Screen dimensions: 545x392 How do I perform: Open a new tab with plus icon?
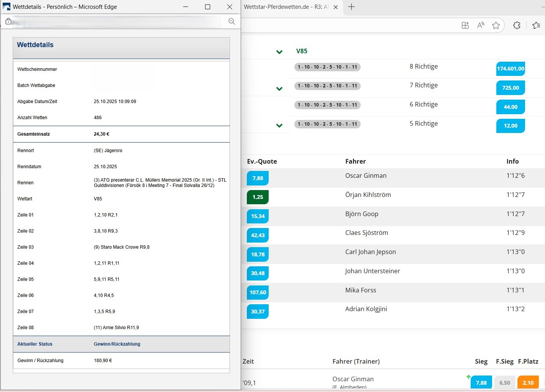[x=351, y=7]
